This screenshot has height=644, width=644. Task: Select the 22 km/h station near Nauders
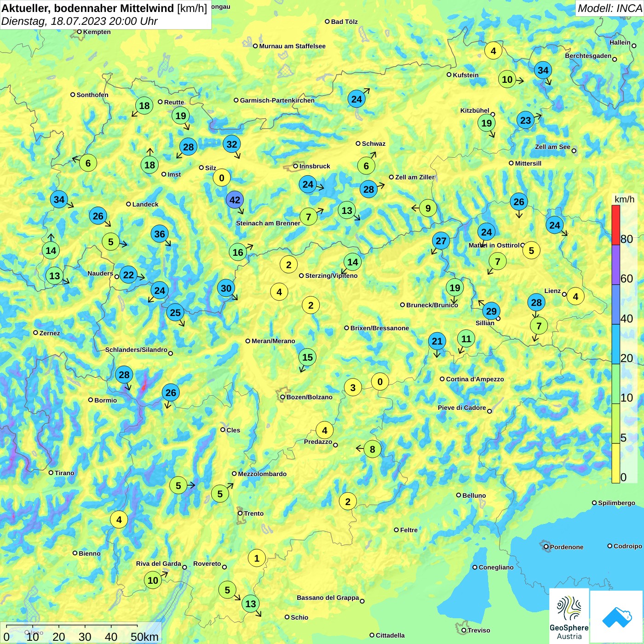pos(128,275)
